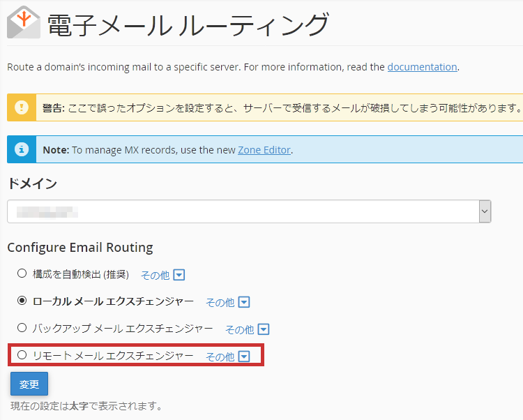The height and width of the screenshot is (420, 523).
Task: Expand その他 arrow beside 構成を自動検出
Action: [179, 276]
